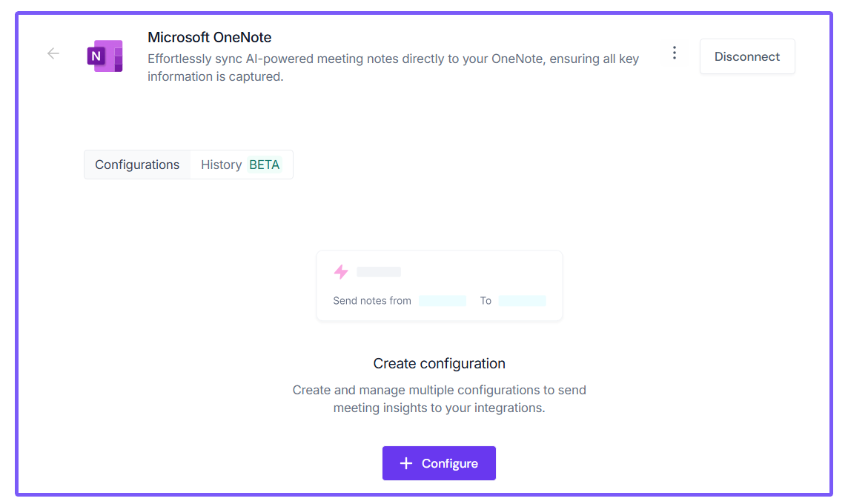Click the pink lightning bolt icon

(x=341, y=272)
